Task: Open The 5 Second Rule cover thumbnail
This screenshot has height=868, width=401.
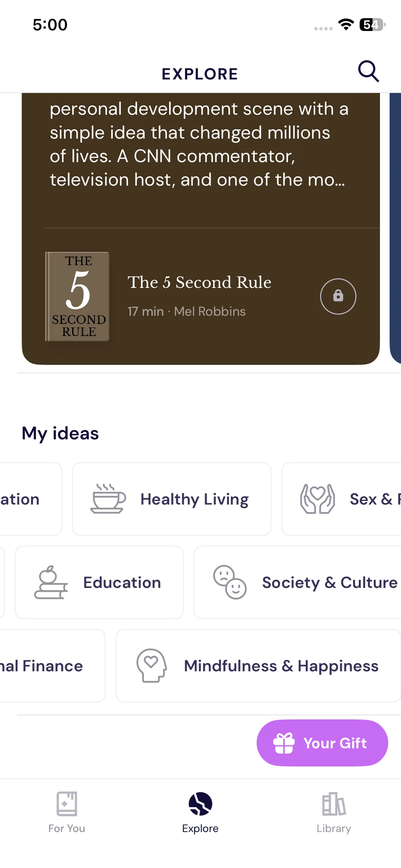Action: point(77,296)
